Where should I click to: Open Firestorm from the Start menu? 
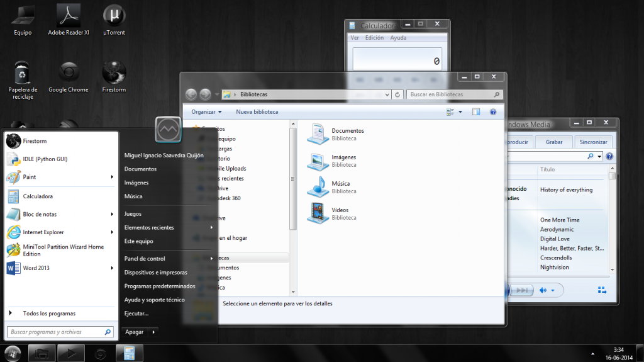coord(61,141)
